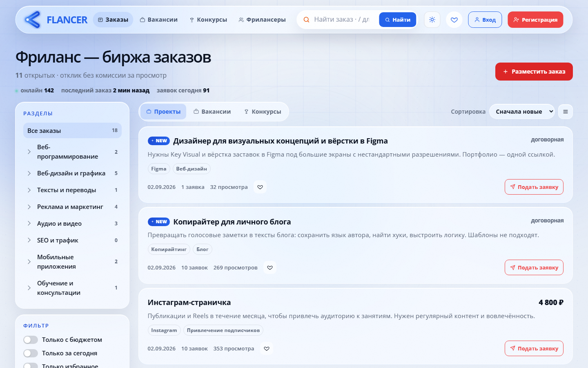
Task: Click the Регистрация button
Action: [535, 20]
